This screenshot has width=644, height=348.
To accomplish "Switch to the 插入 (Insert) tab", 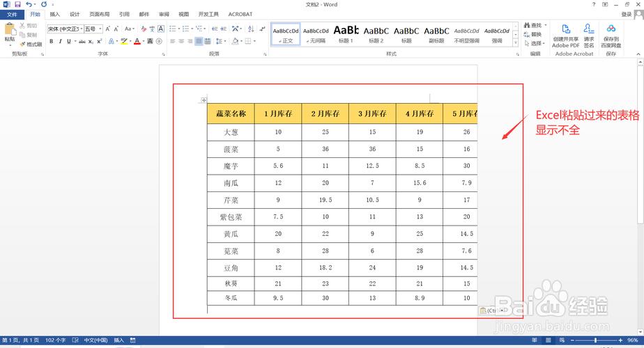I will pos(54,15).
